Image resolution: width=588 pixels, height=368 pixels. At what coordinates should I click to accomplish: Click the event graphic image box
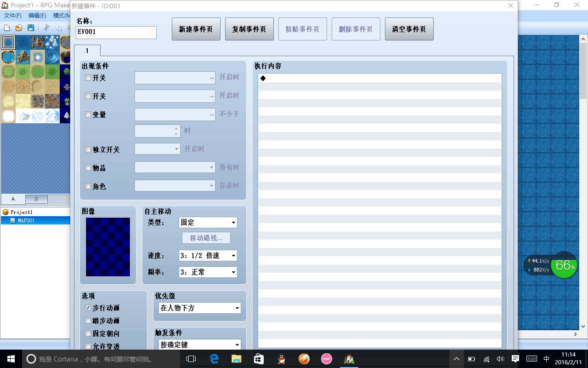tap(108, 247)
